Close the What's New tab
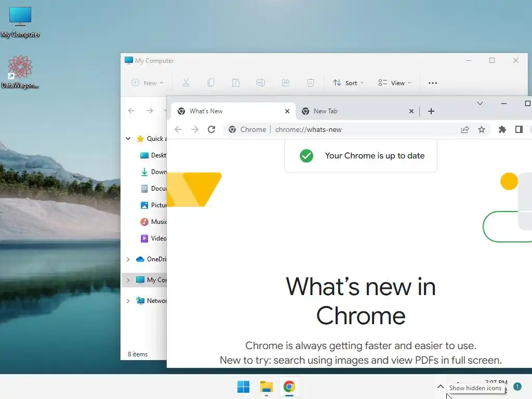 (x=287, y=111)
